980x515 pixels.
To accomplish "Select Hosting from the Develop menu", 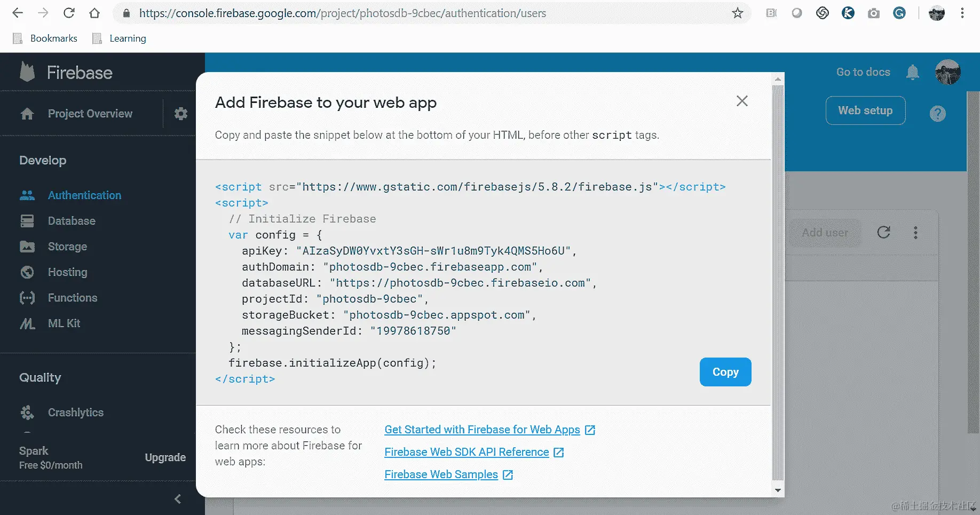I will pyautogui.click(x=67, y=272).
